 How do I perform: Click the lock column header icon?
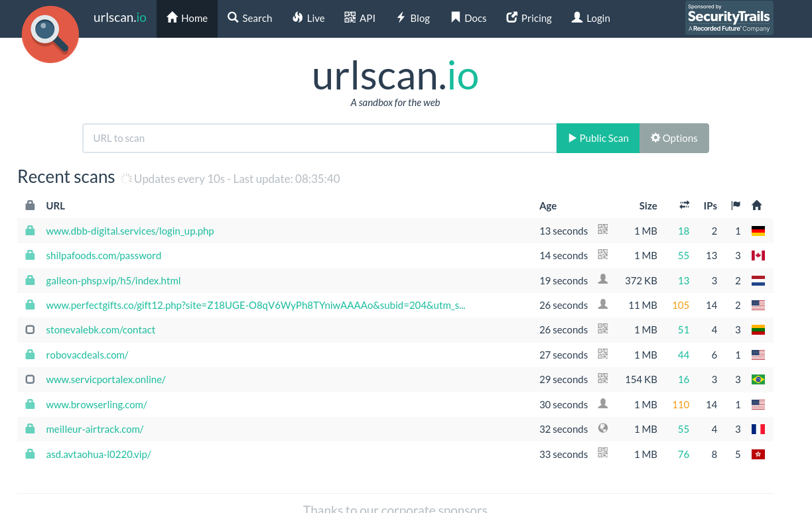(x=30, y=205)
